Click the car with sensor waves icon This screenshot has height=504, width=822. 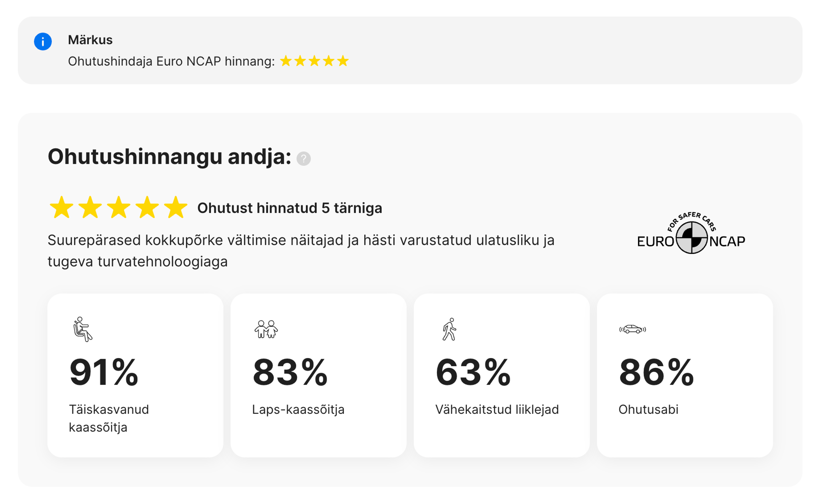click(633, 329)
